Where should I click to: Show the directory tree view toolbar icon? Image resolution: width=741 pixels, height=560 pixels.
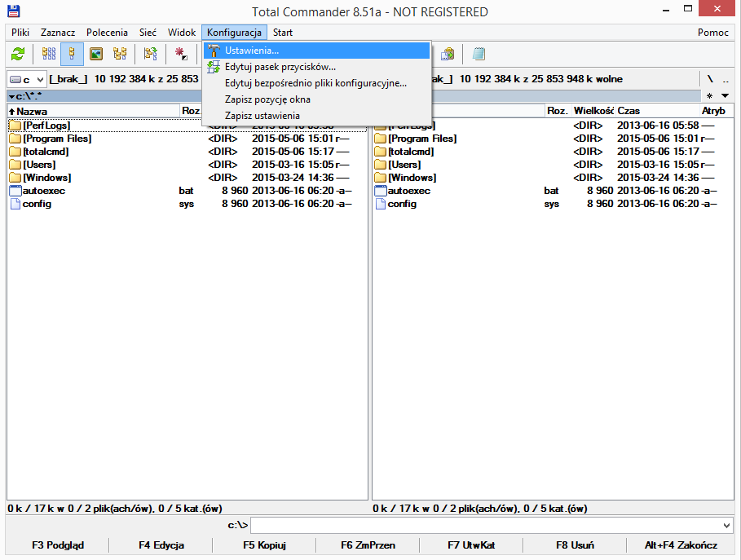coord(120,54)
